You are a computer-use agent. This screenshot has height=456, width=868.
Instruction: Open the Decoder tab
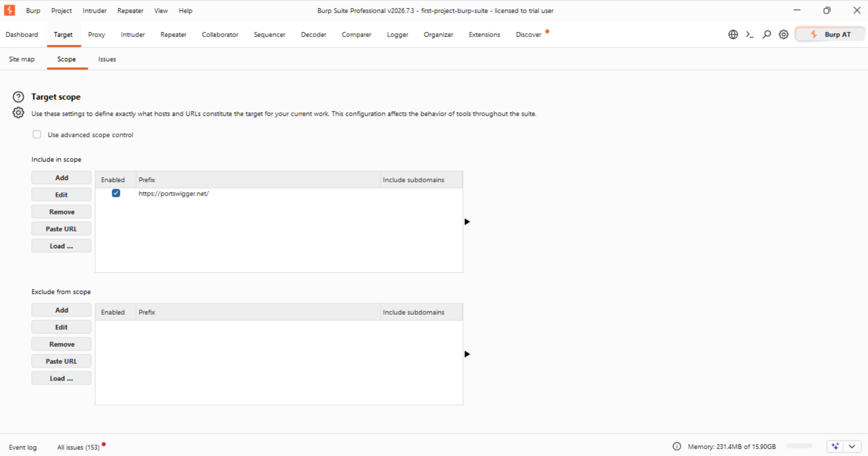[314, 35]
